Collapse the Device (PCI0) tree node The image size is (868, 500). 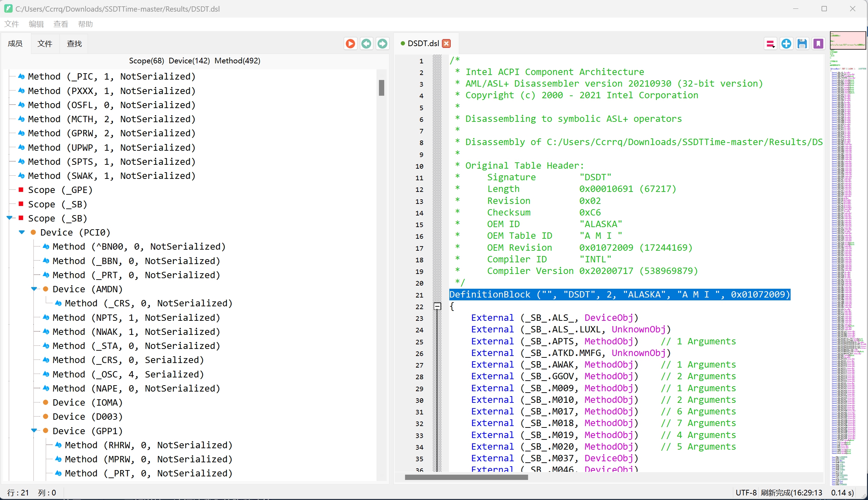click(22, 232)
